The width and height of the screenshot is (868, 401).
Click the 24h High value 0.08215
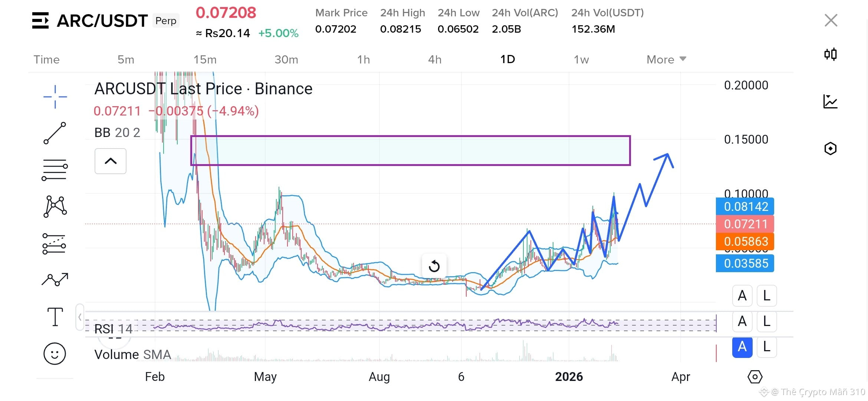click(401, 29)
